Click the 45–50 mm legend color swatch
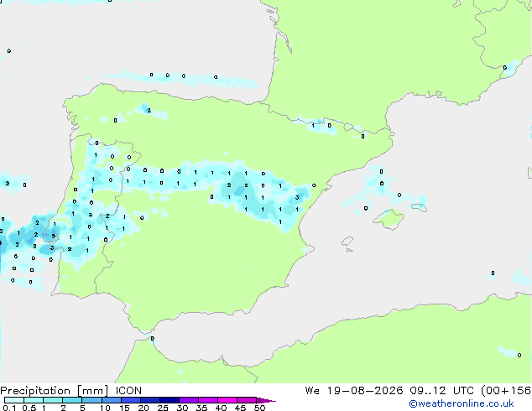This screenshot has height=411, width=532. [247, 400]
